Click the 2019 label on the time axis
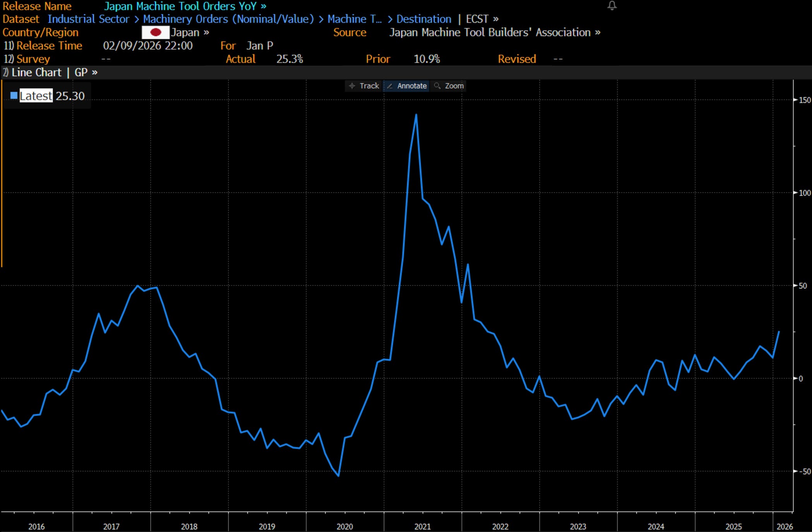812x532 pixels. (267, 527)
